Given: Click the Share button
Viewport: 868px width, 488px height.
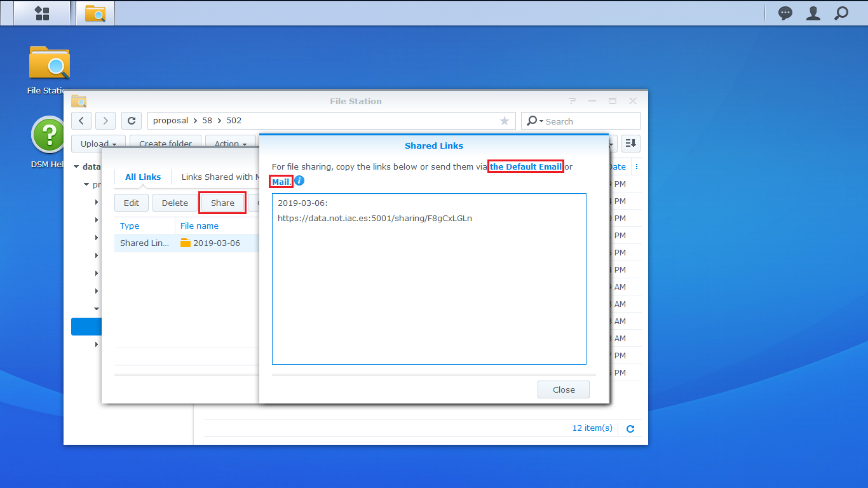Looking at the screenshot, I should pyautogui.click(x=222, y=203).
